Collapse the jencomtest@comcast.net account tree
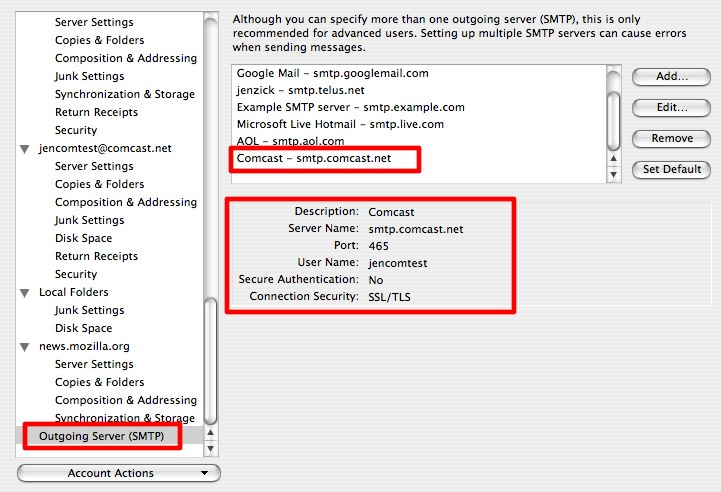Screen dimensions: 721x492 [x=25, y=149]
